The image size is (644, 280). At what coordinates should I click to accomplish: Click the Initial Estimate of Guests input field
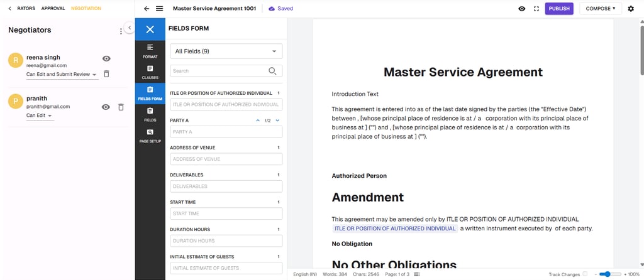pos(226,268)
